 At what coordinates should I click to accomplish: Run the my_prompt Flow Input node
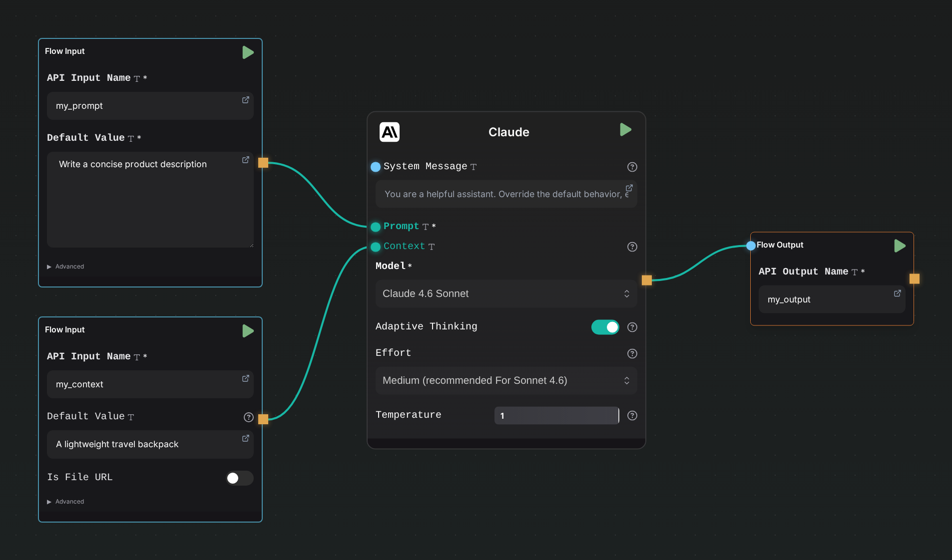[x=248, y=52]
